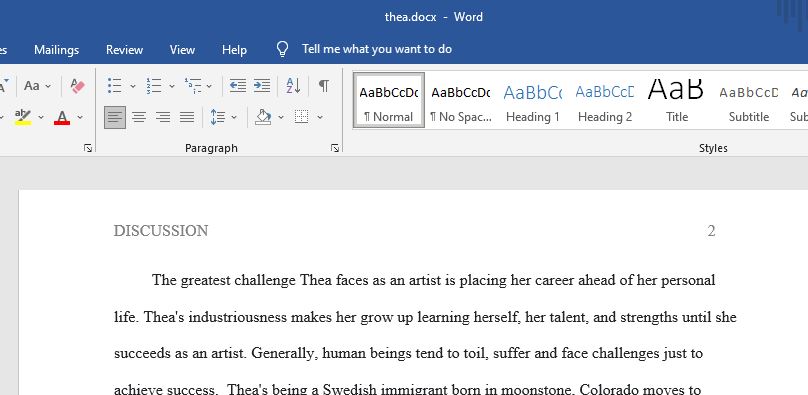
Task: Click the Tell me lightbulb icon
Action: pyautogui.click(x=282, y=49)
